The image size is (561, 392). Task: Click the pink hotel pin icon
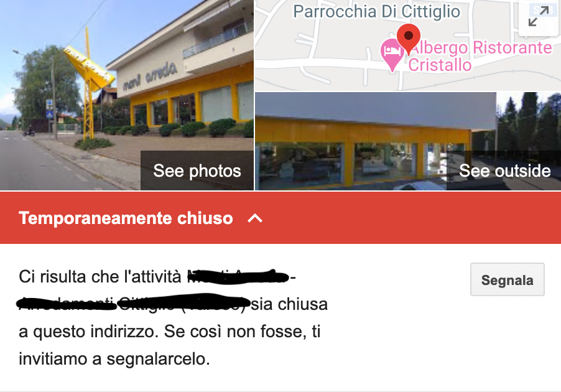(x=392, y=54)
